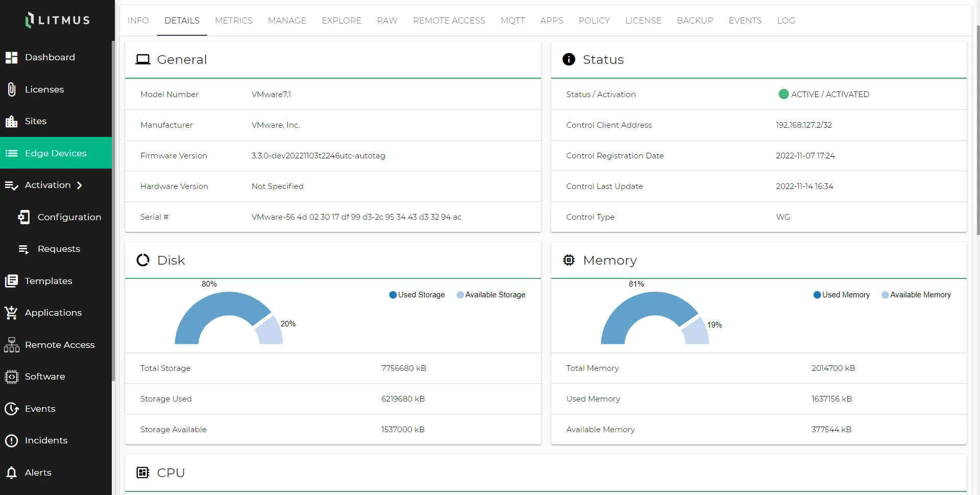The height and width of the screenshot is (495, 980).
Task: Open the BACKUP tab
Action: (695, 20)
